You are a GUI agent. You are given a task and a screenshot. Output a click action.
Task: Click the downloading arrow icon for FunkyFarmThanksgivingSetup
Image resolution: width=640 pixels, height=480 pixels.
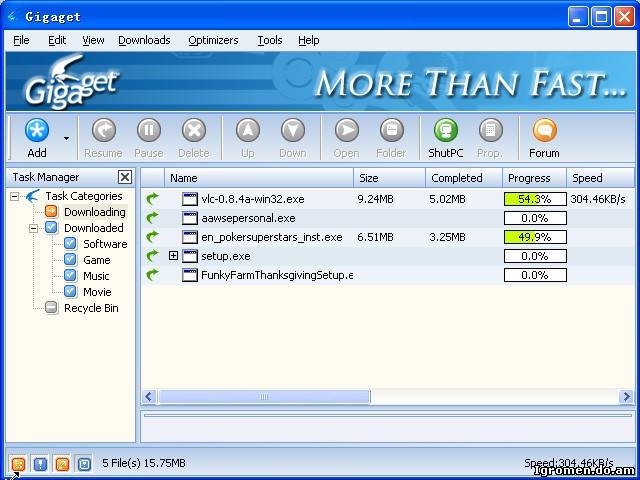pyautogui.click(x=152, y=275)
